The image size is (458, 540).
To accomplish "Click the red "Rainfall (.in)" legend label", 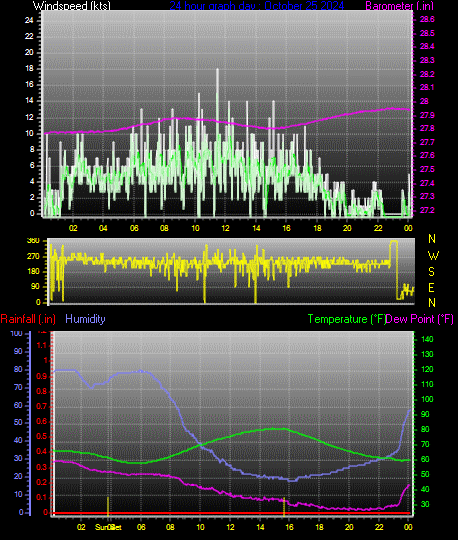I will tap(28, 319).
